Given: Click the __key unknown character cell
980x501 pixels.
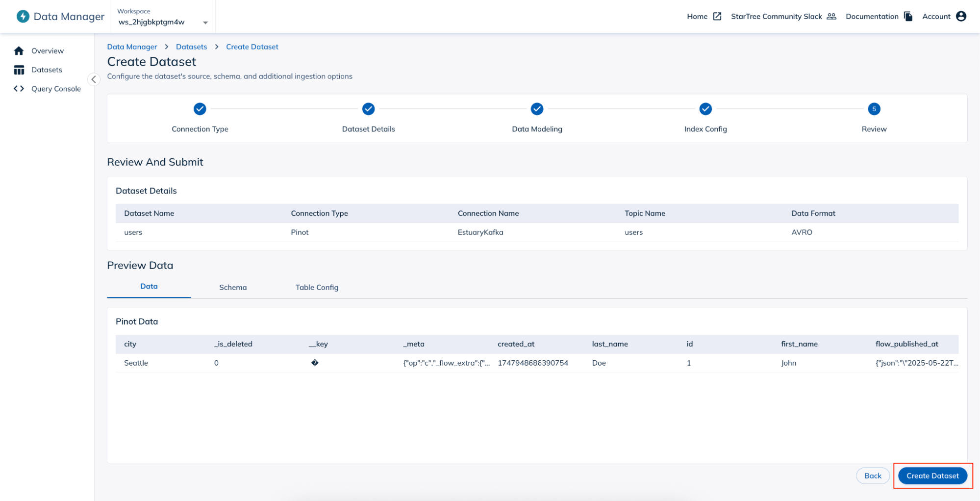Looking at the screenshot, I should [x=315, y=363].
